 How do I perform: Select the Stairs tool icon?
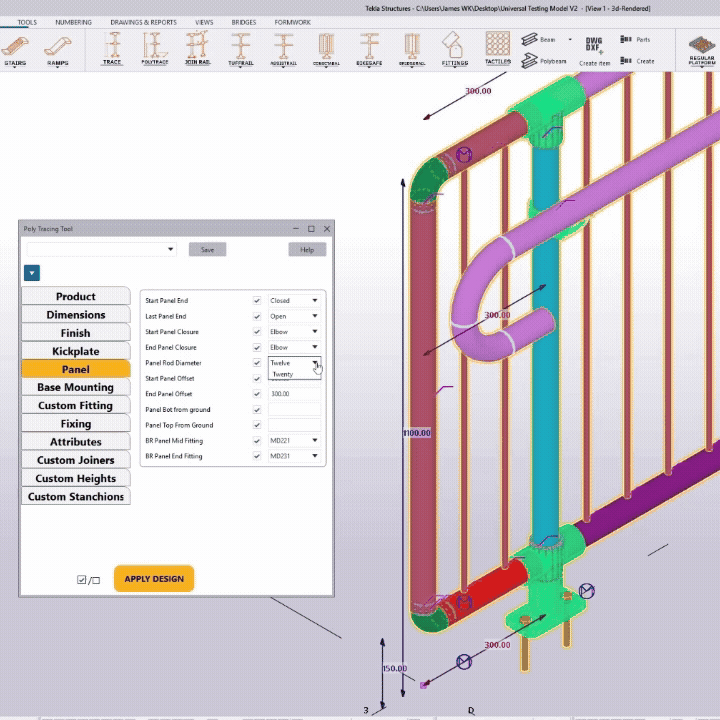16,47
